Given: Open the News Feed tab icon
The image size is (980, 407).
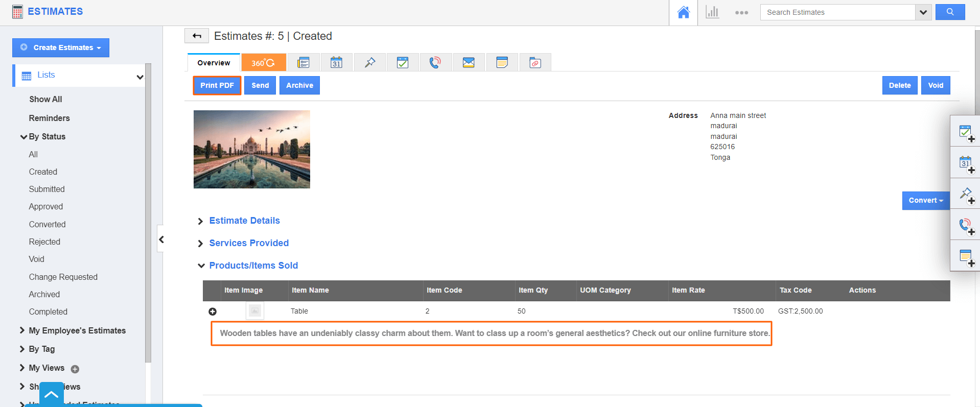Looking at the screenshot, I should (x=304, y=62).
